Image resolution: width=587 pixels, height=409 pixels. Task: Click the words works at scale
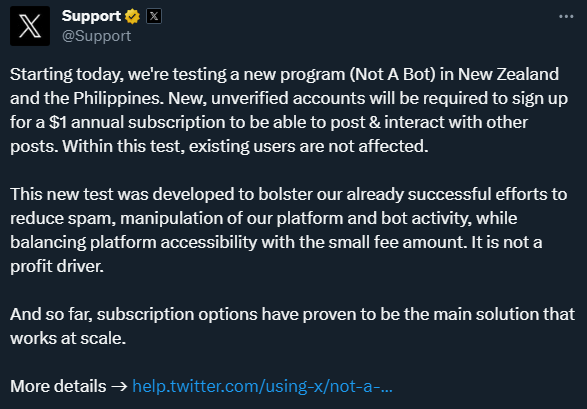tap(68, 338)
